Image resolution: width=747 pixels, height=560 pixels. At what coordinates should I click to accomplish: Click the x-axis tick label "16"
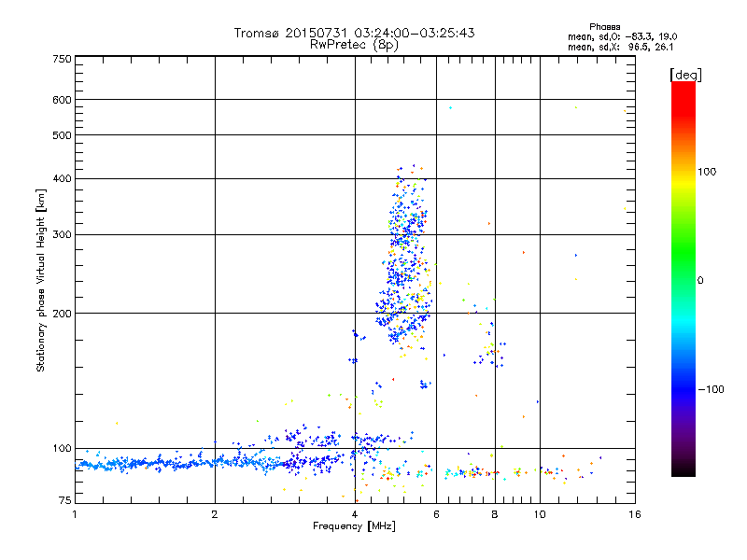[x=635, y=514]
